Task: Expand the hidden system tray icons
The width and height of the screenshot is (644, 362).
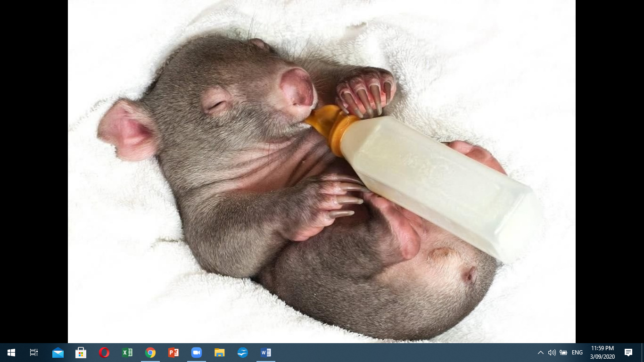Action: (x=541, y=353)
